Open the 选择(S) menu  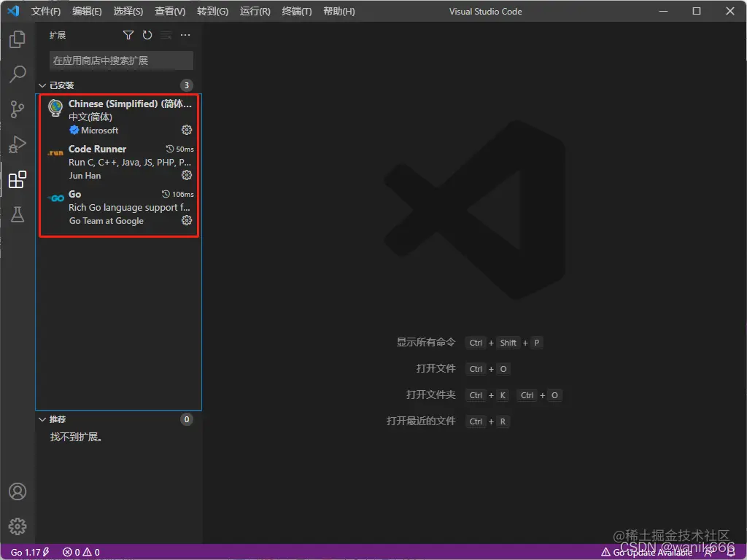[x=128, y=11]
